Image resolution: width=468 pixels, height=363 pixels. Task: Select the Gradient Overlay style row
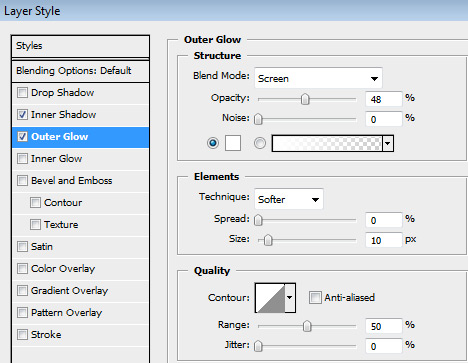tap(80, 290)
